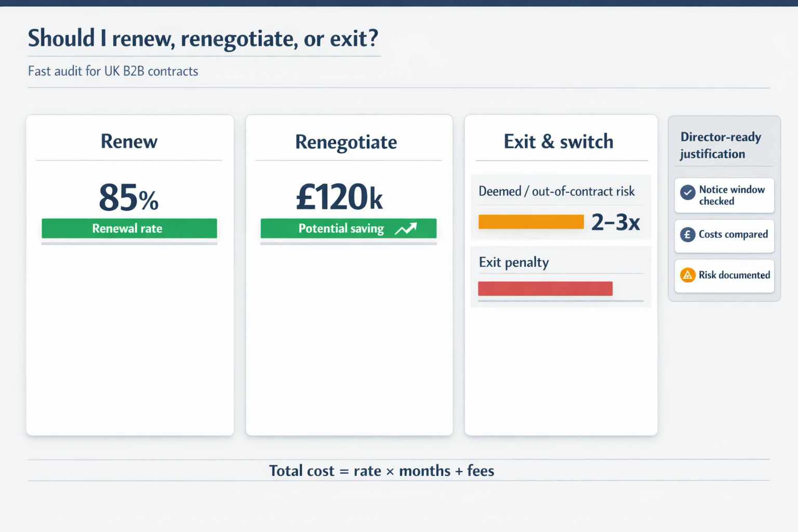This screenshot has height=532, width=798.
Task: Click the red Exit penalty bar
Action: pyautogui.click(x=545, y=289)
